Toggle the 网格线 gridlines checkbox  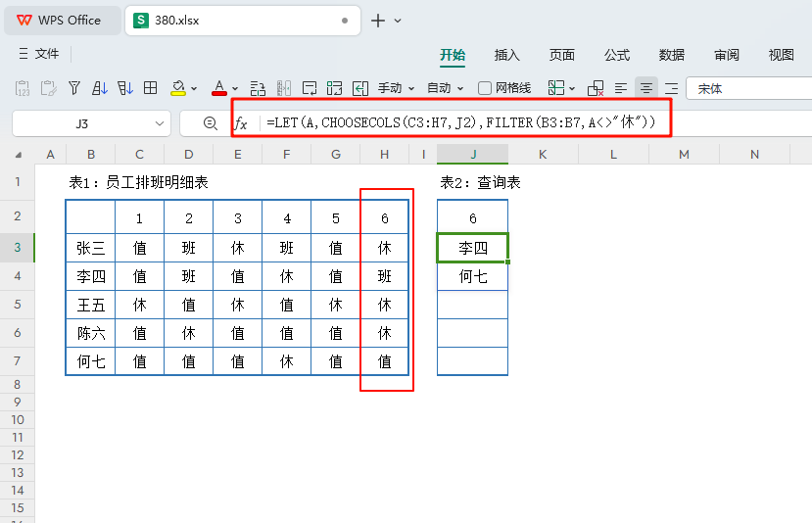tap(485, 88)
